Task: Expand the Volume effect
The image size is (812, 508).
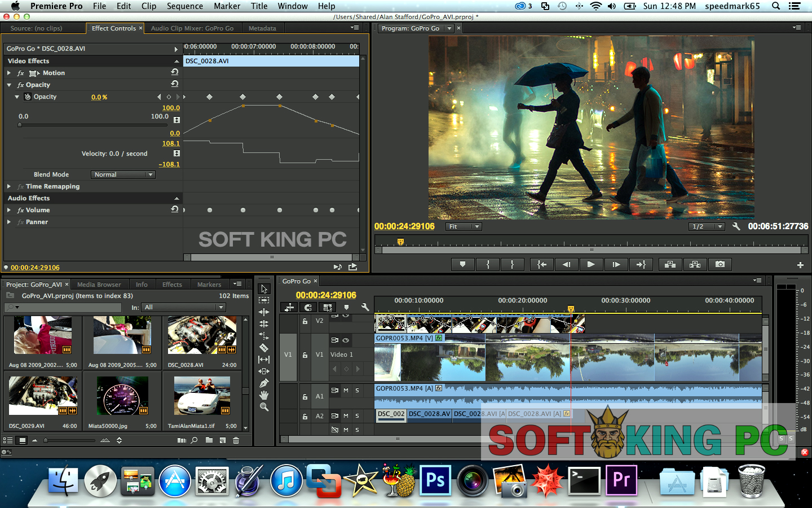Action: click(x=9, y=210)
